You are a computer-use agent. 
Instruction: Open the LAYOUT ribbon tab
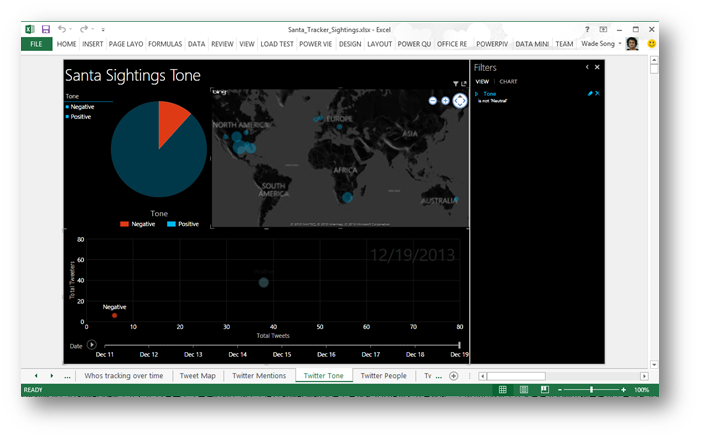380,44
